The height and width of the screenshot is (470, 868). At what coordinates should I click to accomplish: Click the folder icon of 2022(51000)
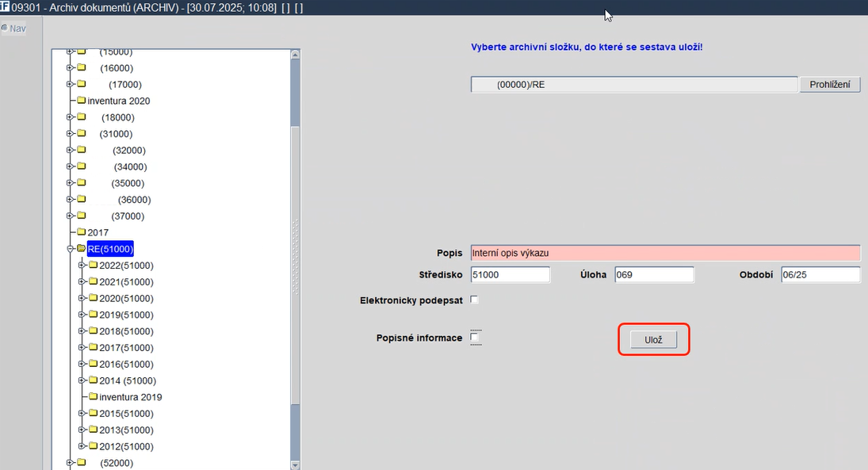pos(93,265)
